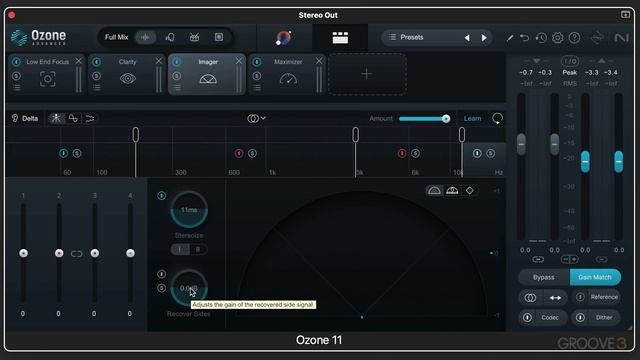Open the help question mark icon
Screen dimensions: 640x360
[x=574, y=38]
